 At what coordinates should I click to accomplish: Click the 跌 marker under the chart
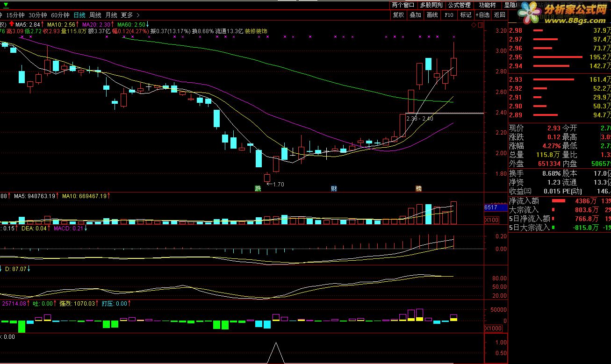pyautogui.click(x=258, y=188)
